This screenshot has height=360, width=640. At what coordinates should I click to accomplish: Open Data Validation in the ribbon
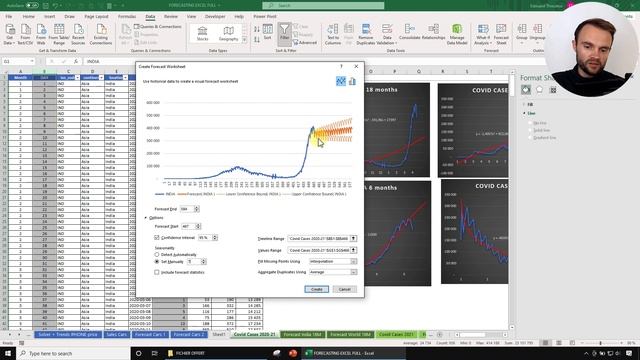(x=386, y=34)
